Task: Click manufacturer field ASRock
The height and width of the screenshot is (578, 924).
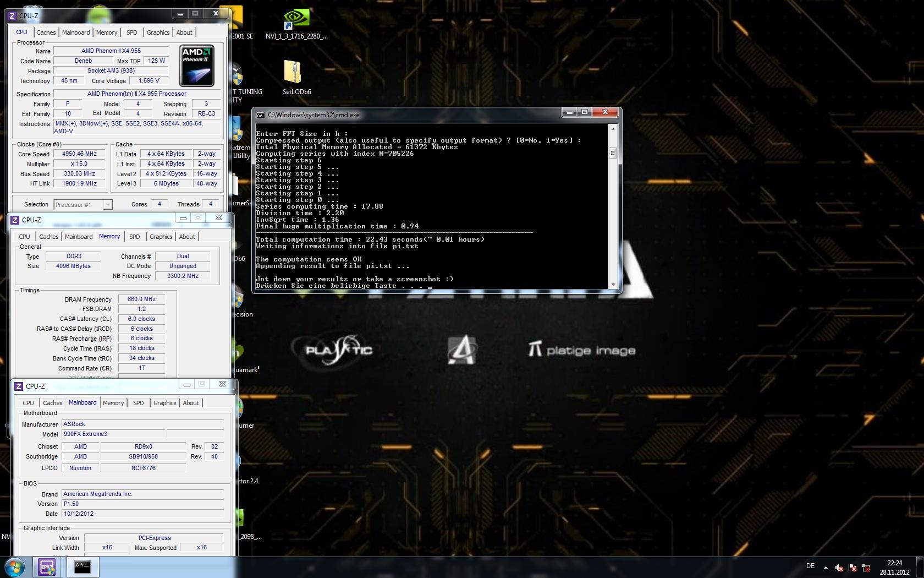Action: pyautogui.click(x=142, y=424)
